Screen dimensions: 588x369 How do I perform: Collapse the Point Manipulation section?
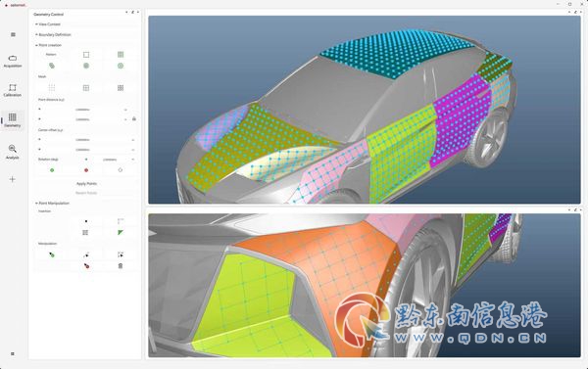pos(53,203)
